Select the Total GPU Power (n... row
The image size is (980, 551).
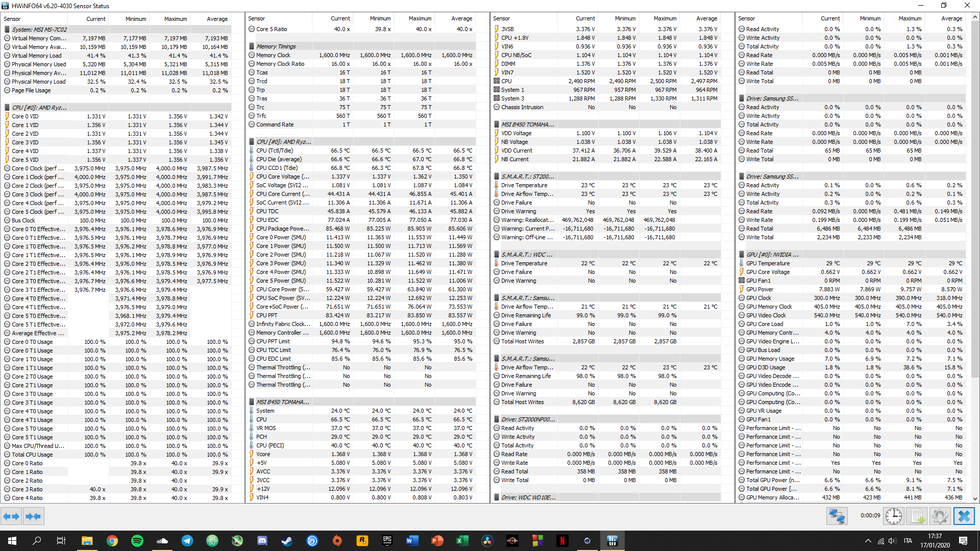point(852,480)
